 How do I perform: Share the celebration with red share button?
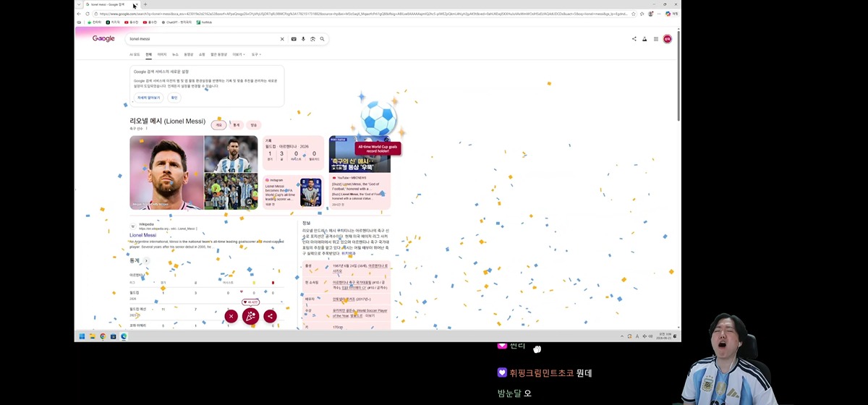coord(270,316)
